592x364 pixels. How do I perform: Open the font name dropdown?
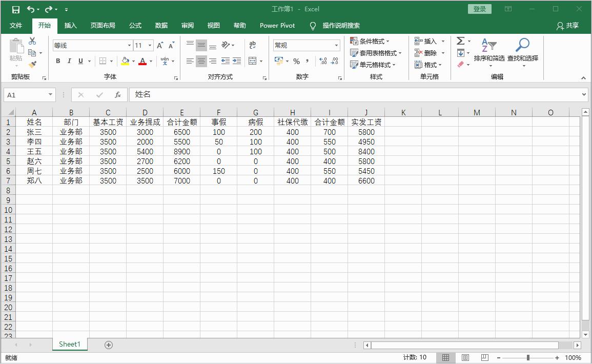129,45
